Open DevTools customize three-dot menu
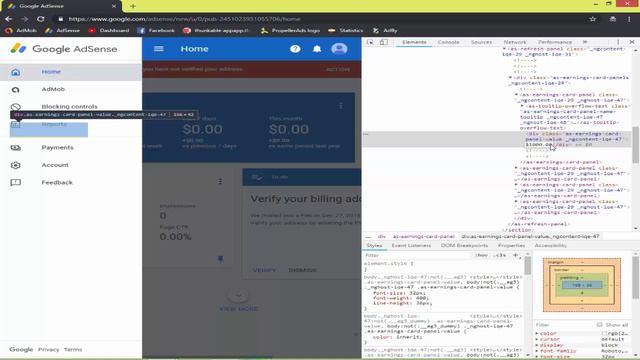The width and height of the screenshot is (640, 360). click(x=618, y=42)
